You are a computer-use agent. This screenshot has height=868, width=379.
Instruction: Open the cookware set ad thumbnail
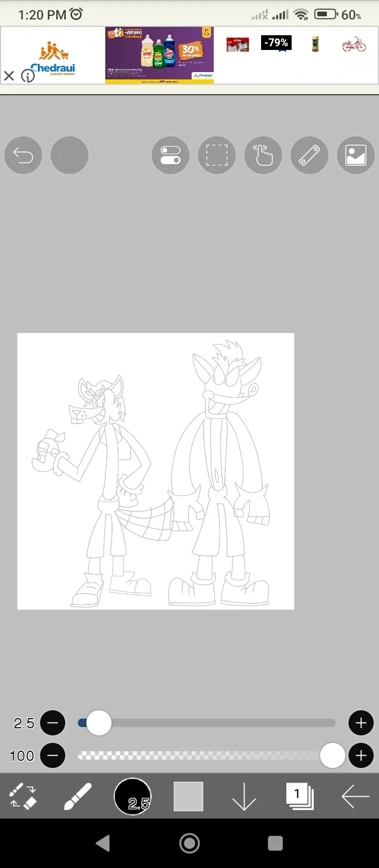pos(238,45)
